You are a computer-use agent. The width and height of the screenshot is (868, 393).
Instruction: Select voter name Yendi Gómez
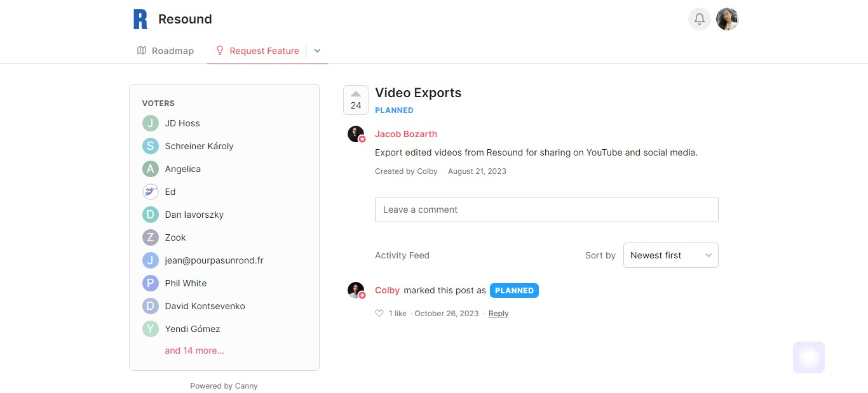[193, 329]
